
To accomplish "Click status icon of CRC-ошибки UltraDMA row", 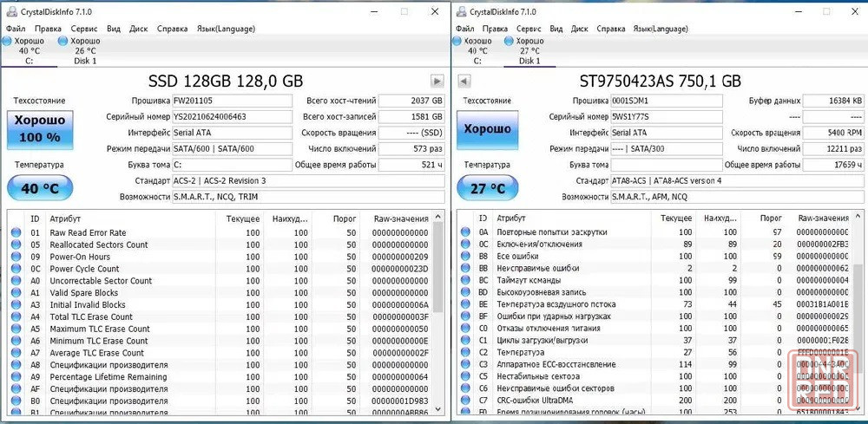I will [465, 401].
